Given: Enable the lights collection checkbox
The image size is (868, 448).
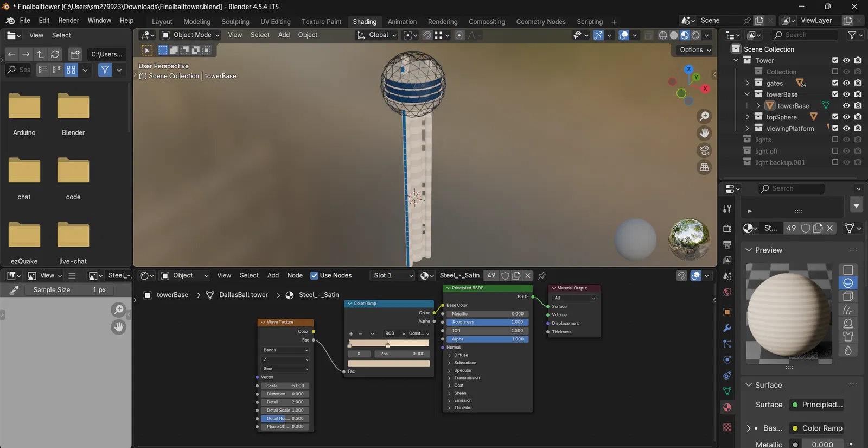Looking at the screenshot, I should 835,140.
